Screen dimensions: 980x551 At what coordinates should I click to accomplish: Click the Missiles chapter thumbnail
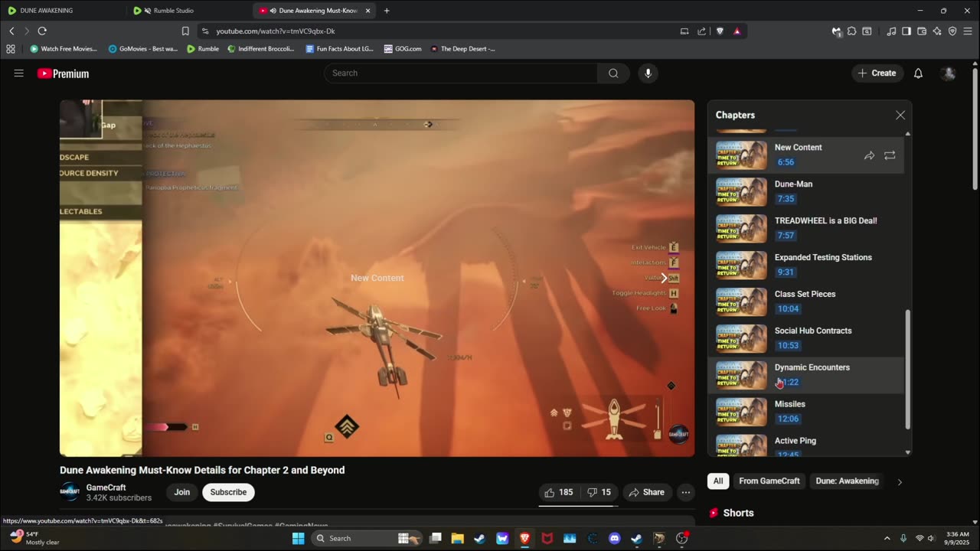click(x=741, y=412)
